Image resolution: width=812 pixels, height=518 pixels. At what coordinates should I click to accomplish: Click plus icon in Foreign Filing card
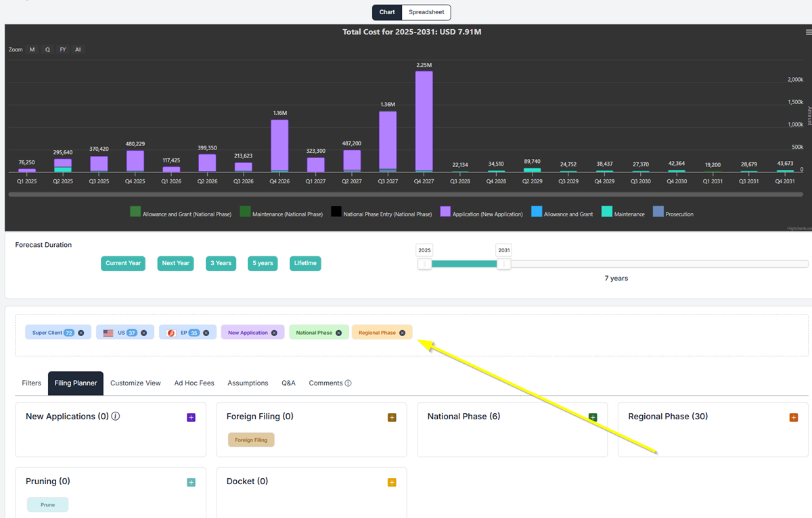(392, 418)
